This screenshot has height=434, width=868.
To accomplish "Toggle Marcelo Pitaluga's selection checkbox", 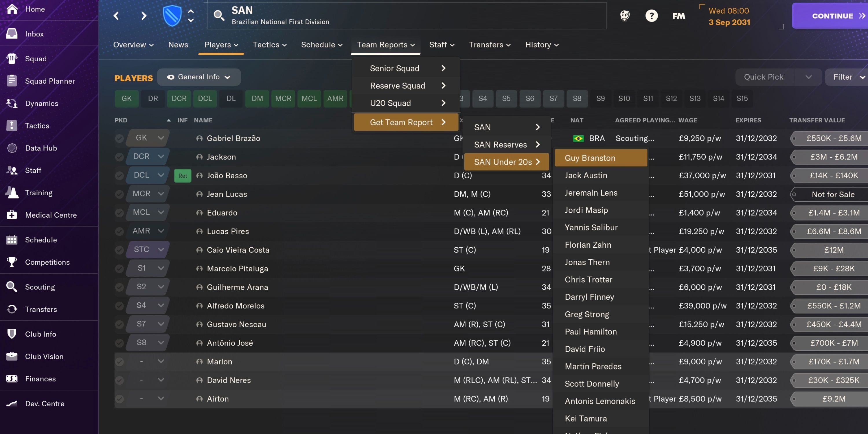I will (x=119, y=268).
